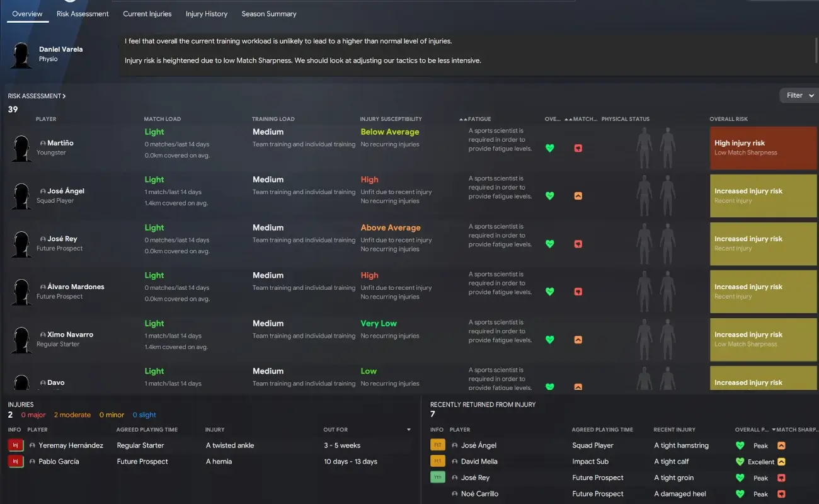This screenshot has width=819, height=504.
Task: Click Ximo Navarro's orange sharpness icon
Action: coord(578,340)
